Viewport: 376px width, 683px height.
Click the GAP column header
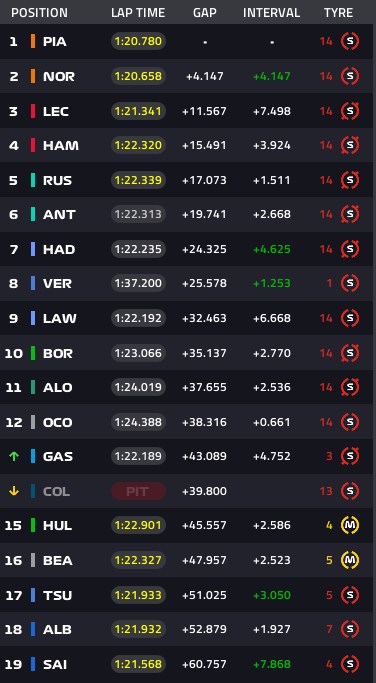coord(205,13)
